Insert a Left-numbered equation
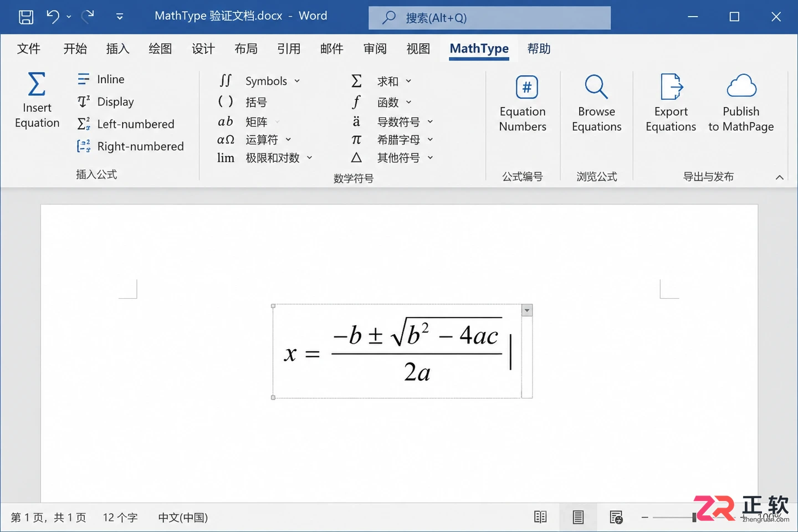798x532 pixels. [126, 124]
